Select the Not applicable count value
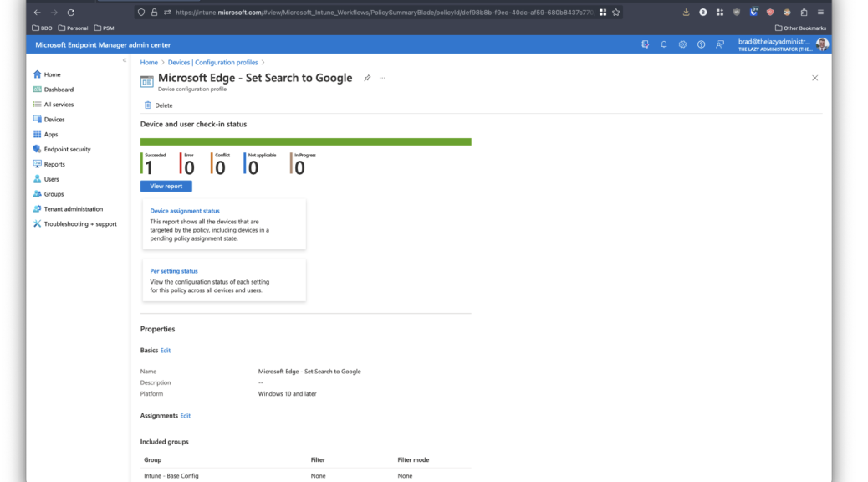 (253, 168)
